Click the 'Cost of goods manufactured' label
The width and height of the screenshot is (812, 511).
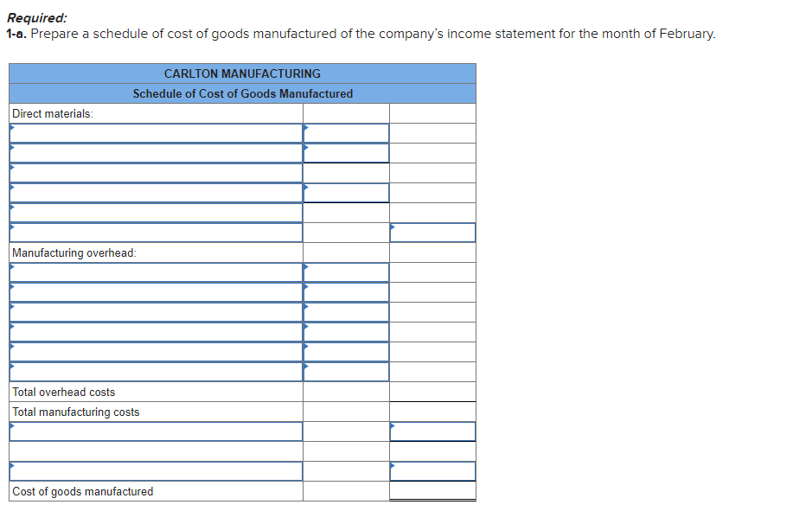point(82,491)
